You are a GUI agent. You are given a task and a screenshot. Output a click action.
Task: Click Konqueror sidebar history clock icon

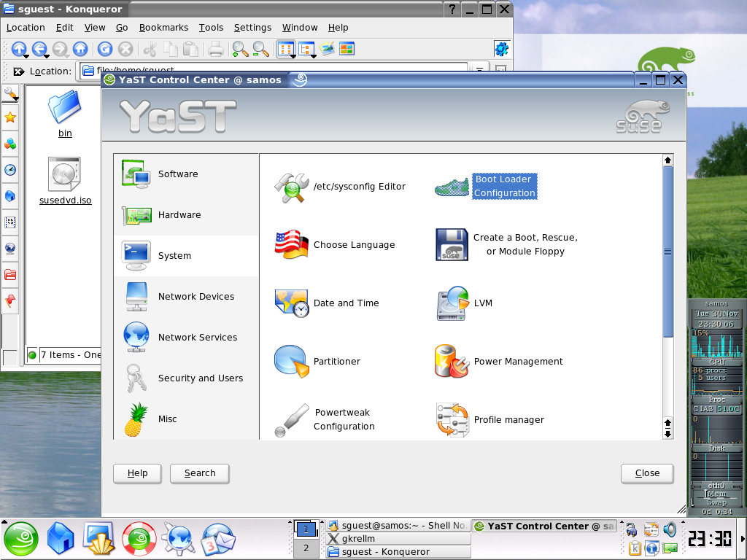pos(10,170)
